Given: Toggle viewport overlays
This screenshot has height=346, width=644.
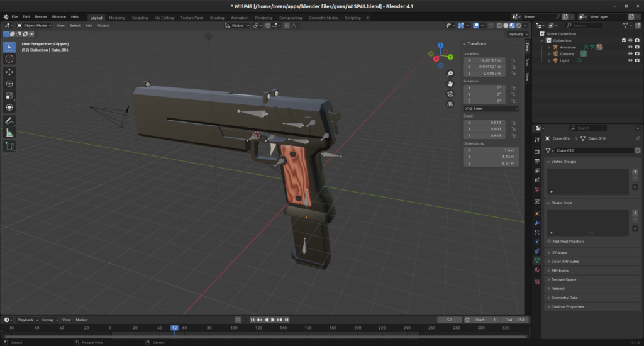Looking at the screenshot, I should [x=475, y=25].
